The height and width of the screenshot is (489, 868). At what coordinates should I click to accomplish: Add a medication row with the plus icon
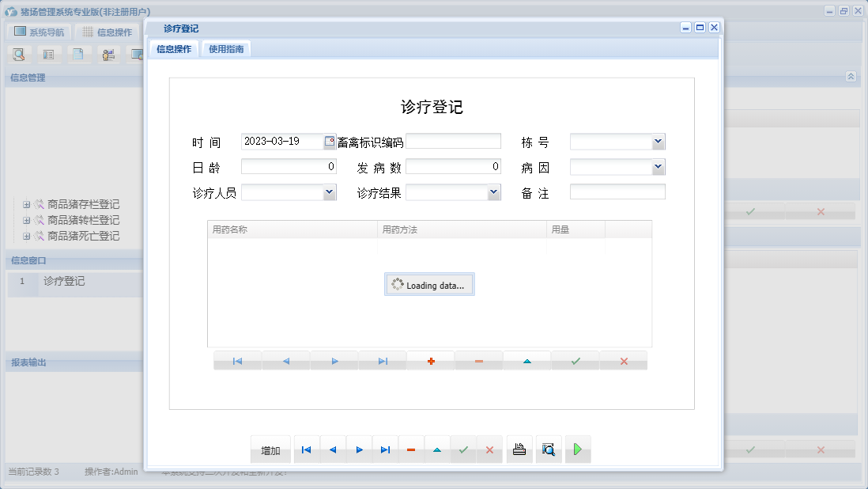(430, 360)
